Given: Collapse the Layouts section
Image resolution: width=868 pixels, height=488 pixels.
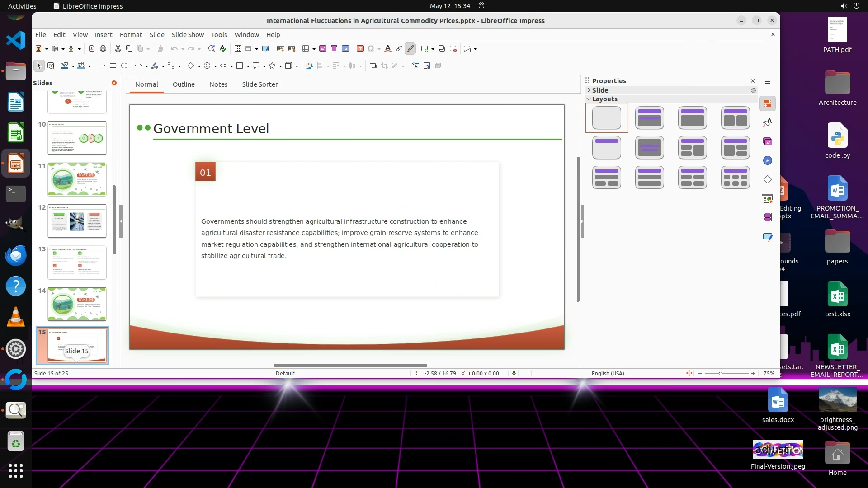Looking at the screenshot, I should (x=604, y=99).
